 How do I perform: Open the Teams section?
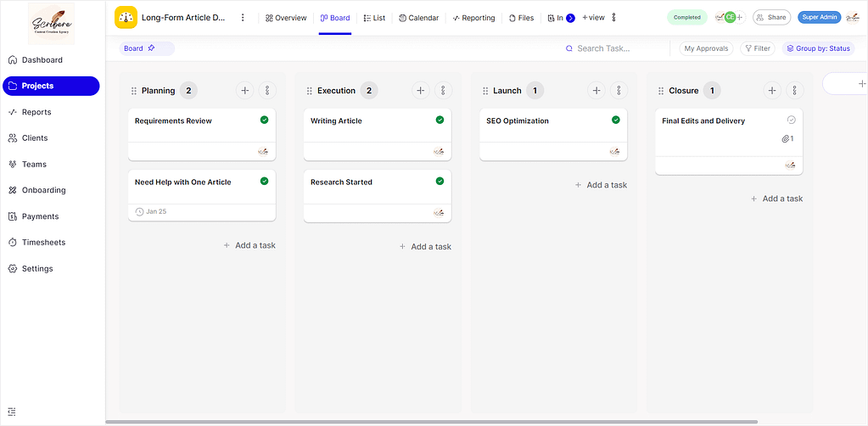click(28, 164)
